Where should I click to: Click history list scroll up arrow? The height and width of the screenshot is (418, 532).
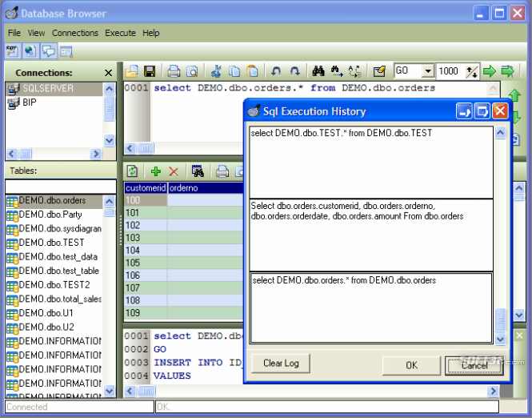(501, 133)
